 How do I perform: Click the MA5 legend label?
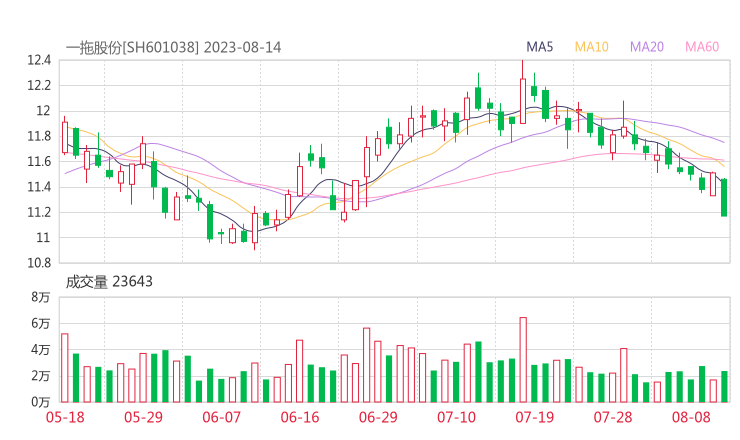click(x=539, y=47)
